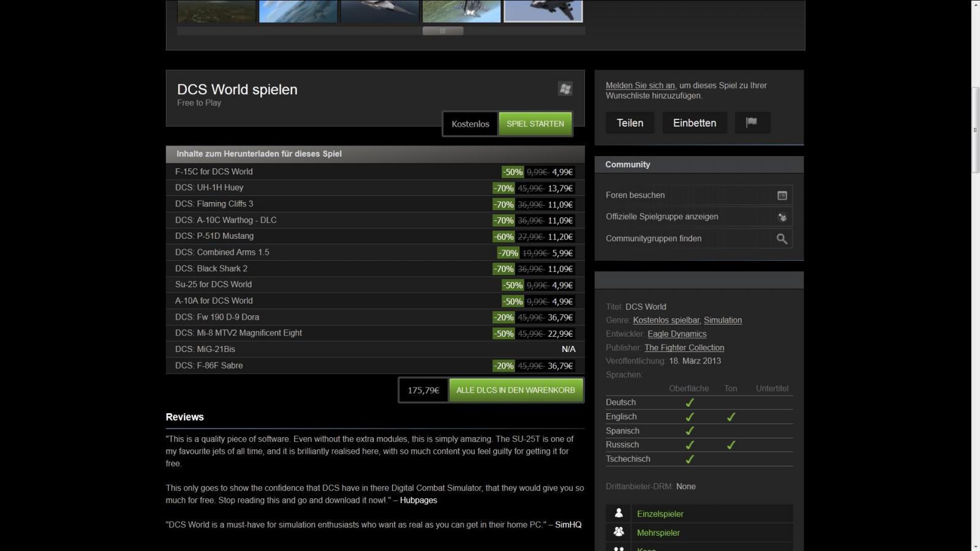Click the Windows platform icon
This screenshot has height=551, width=980.
click(x=565, y=89)
